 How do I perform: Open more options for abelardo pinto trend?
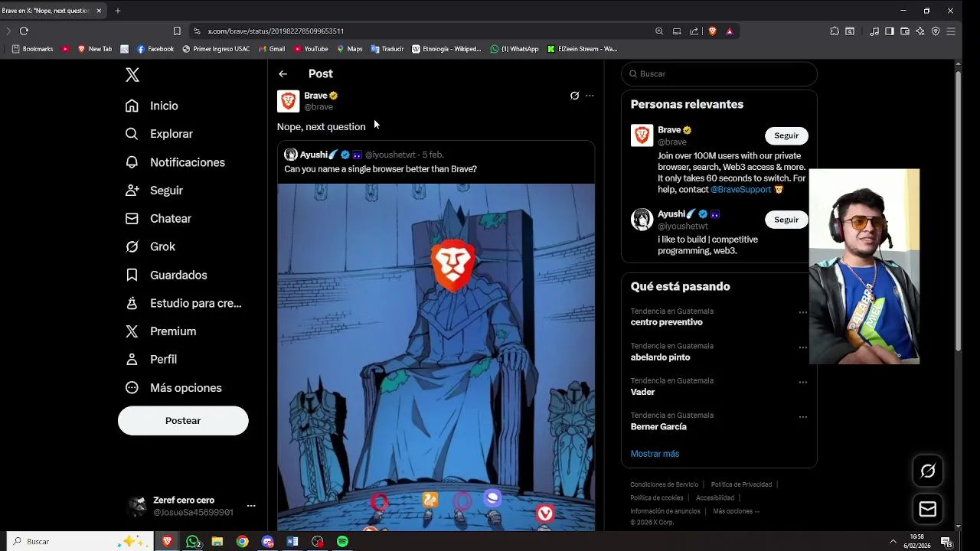[x=802, y=347]
